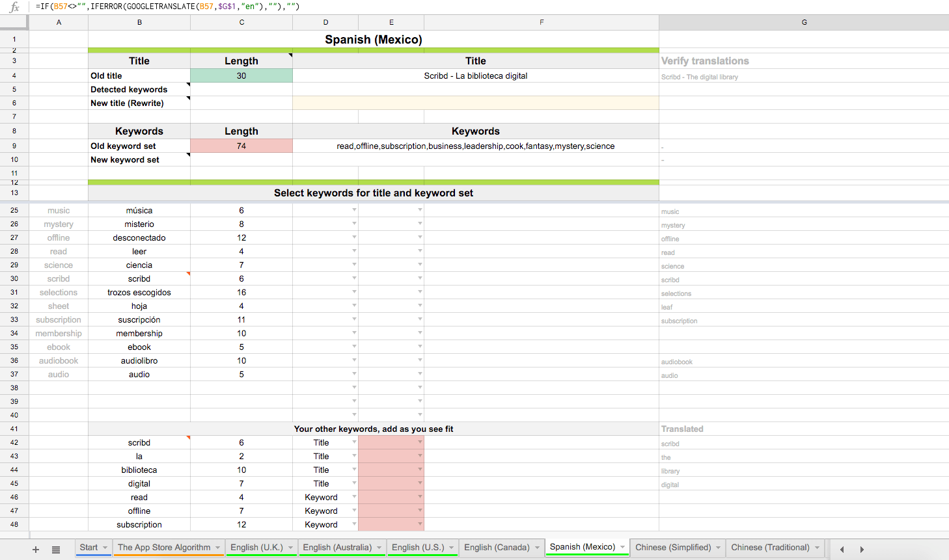Select column B header
The width and height of the screenshot is (949, 560).
139,22
